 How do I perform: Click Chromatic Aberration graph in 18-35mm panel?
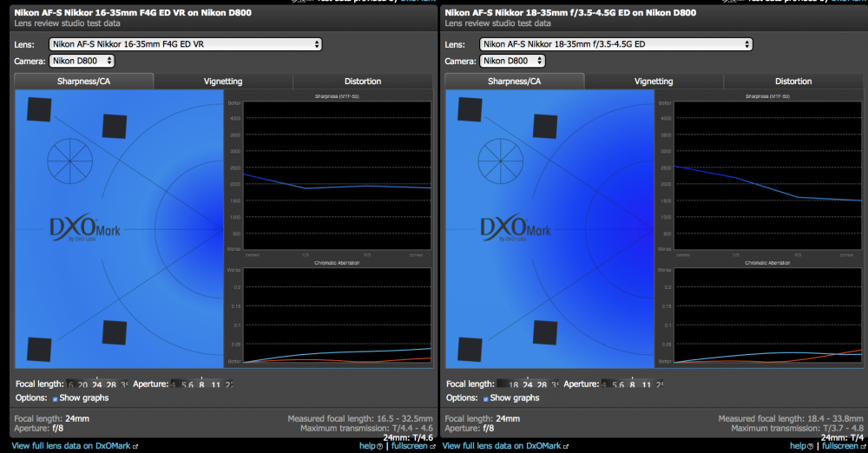pos(768,316)
